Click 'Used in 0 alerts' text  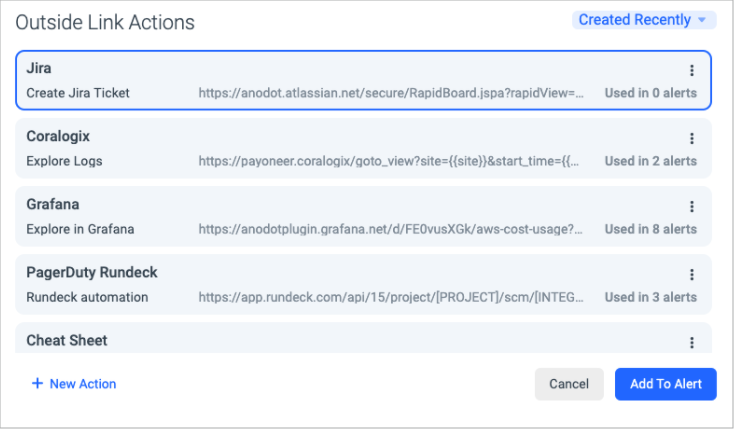point(651,93)
